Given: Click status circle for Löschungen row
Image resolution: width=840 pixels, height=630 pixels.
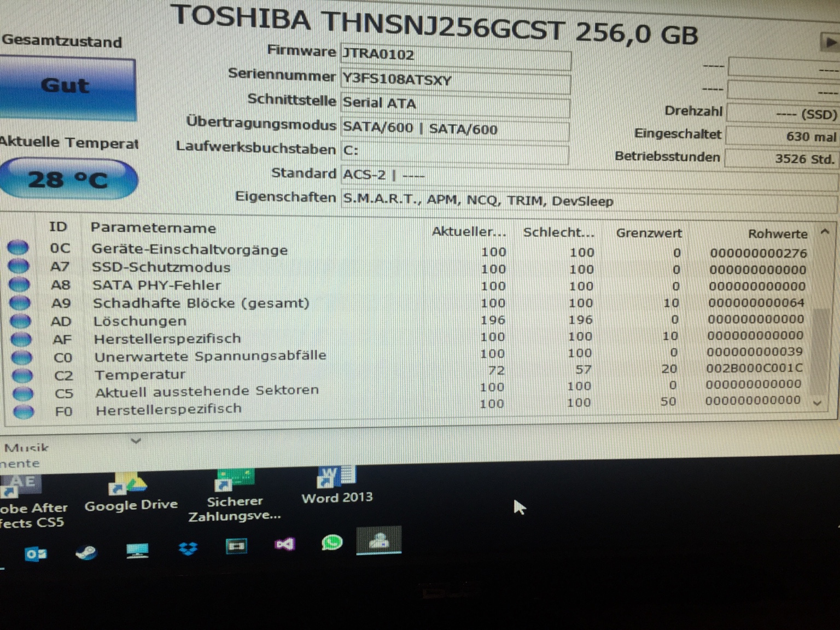Looking at the screenshot, I should (20, 320).
